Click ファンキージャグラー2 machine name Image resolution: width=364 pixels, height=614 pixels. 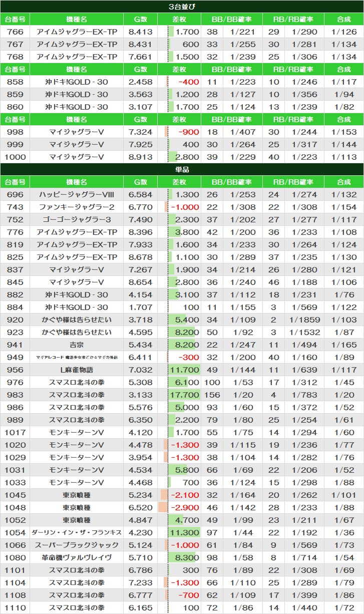pyautogui.click(x=77, y=207)
